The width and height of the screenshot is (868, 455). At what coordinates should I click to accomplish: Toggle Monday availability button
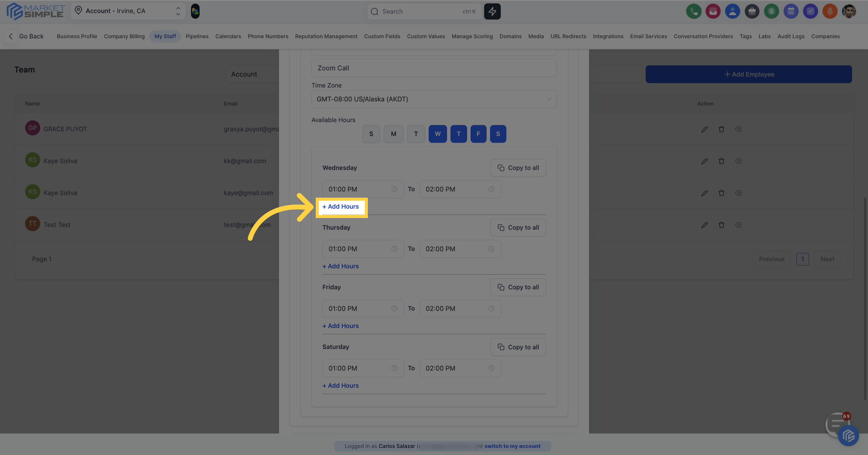click(x=393, y=134)
